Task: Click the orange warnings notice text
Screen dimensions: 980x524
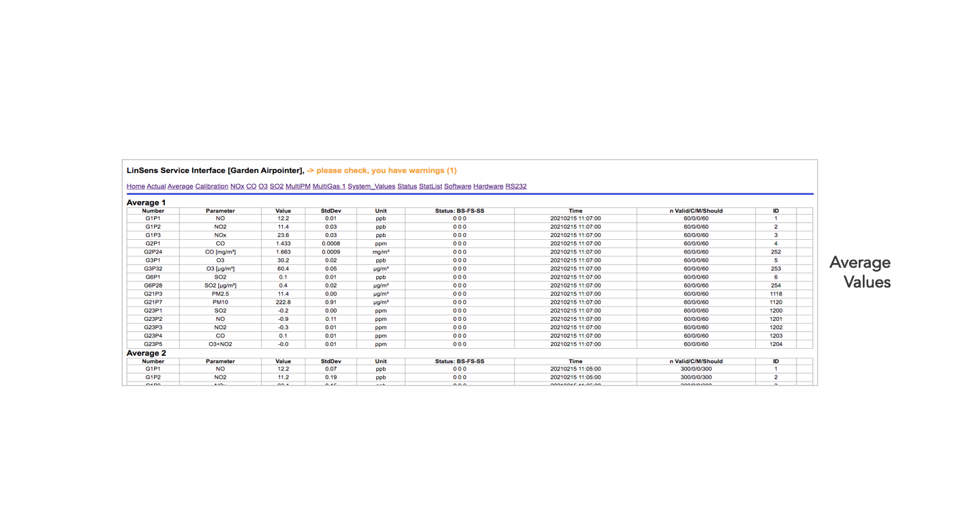Action: click(x=382, y=170)
